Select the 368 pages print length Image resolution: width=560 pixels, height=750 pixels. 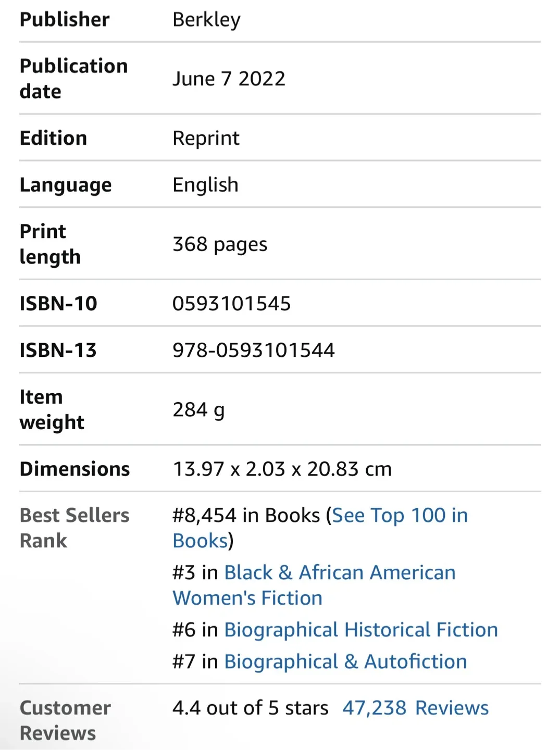click(220, 244)
